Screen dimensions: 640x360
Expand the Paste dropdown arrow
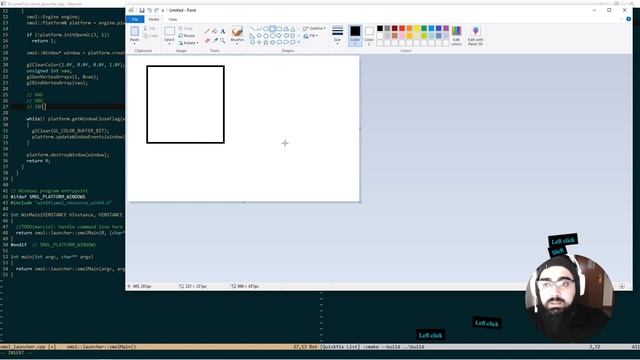[134, 43]
